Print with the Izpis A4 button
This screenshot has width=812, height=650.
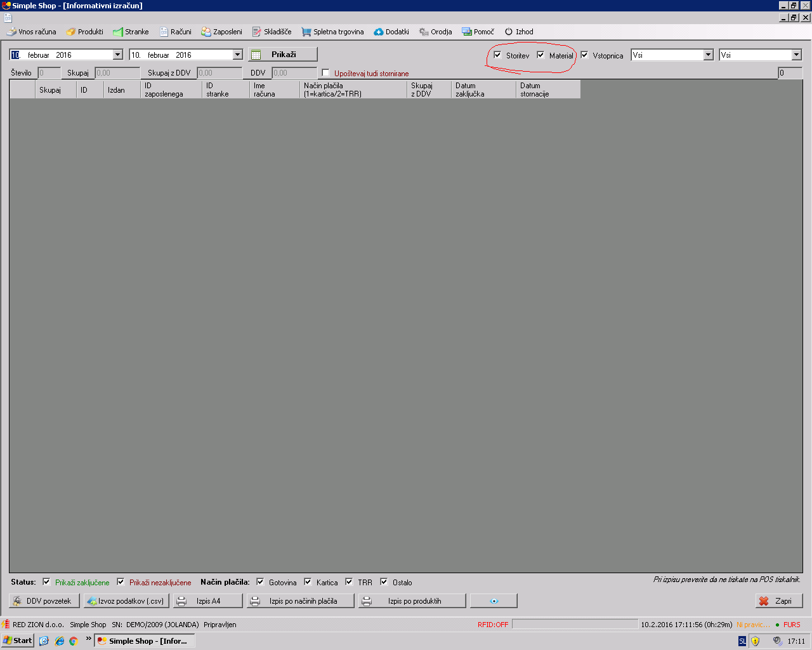coord(208,600)
